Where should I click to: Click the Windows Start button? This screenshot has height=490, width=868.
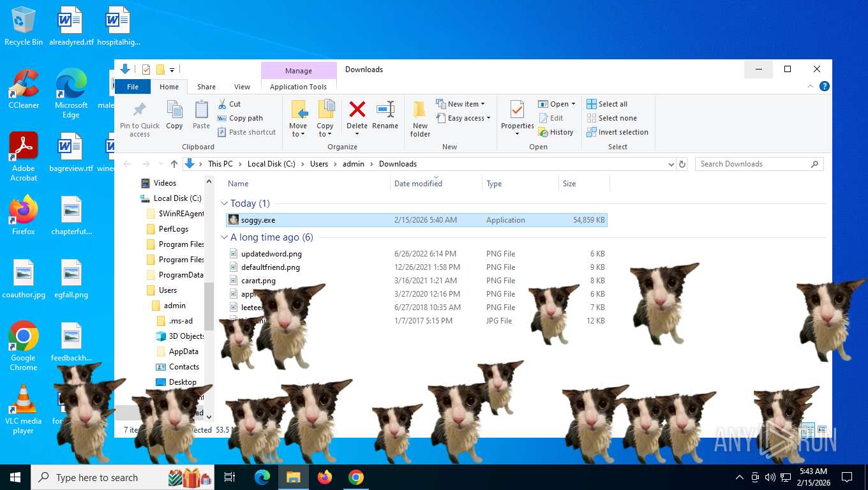(15, 477)
